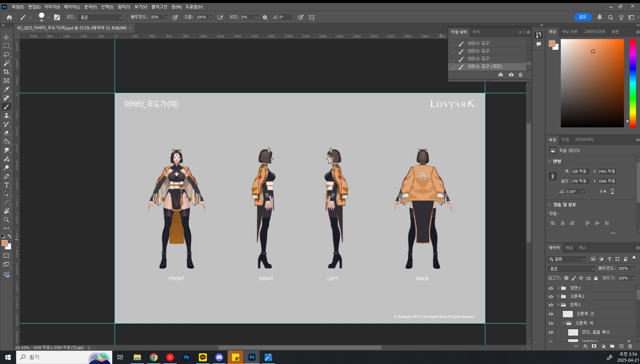Select the Dodge tool
This screenshot has height=364, width=640.
pos(6,167)
